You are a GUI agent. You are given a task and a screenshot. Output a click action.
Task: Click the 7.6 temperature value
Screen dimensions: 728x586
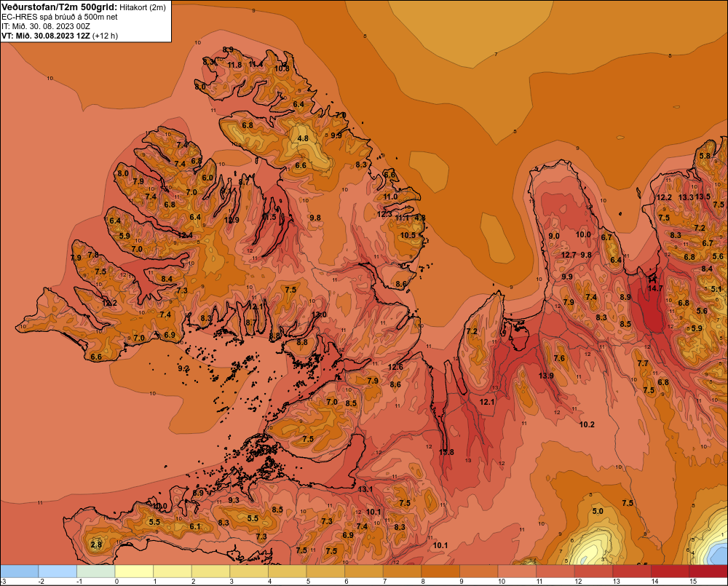click(559, 358)
